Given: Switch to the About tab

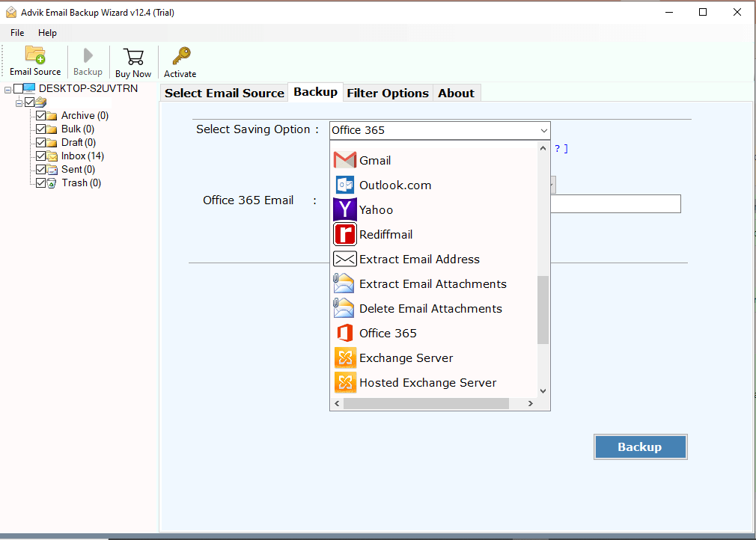Looking at the screenshot, I should pos(456,93).
